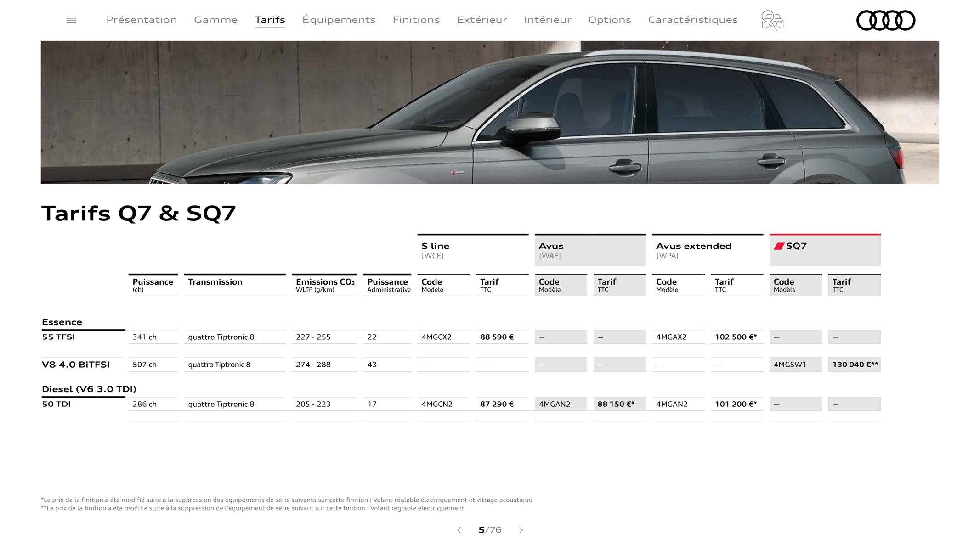980x551 pixels.
Task: Select the 102 500 €* price cell
Action: tap(737, 337)
